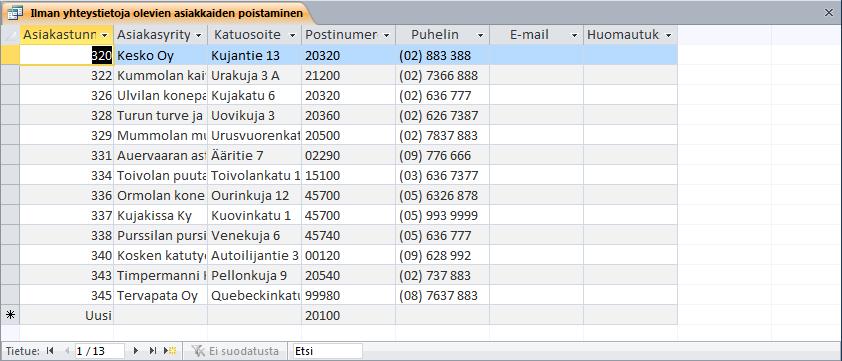The width and height of the screenshot is (842, 361).
Task: Click the select-all corner of datasheet
Action: [x=10, y=35]
